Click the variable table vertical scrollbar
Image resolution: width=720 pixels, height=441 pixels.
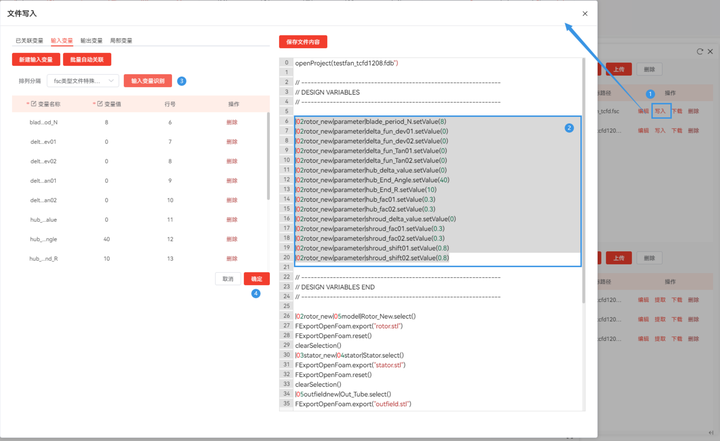click(268, 155)
